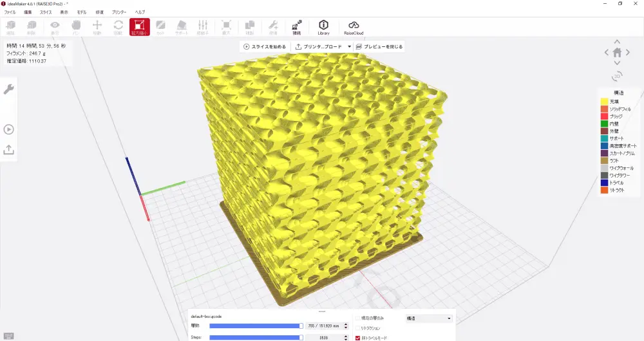Viewport: 644px width, 341px height.
Task: Enable the リトラクション checkbox
Action: point(358,328)
